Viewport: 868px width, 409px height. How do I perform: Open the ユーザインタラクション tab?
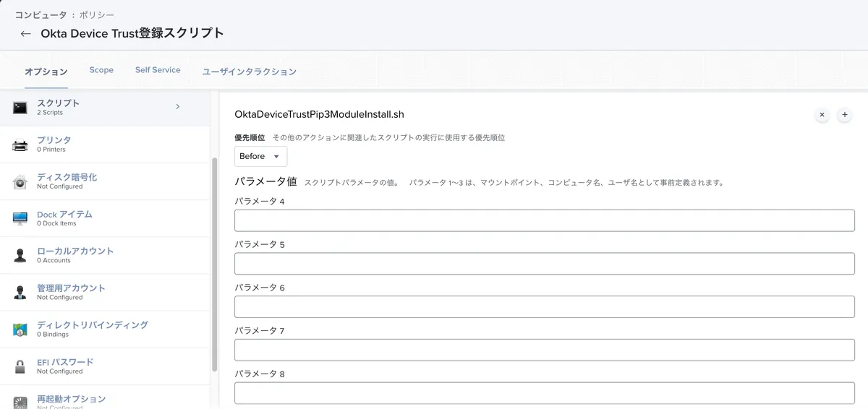point(250,72)
